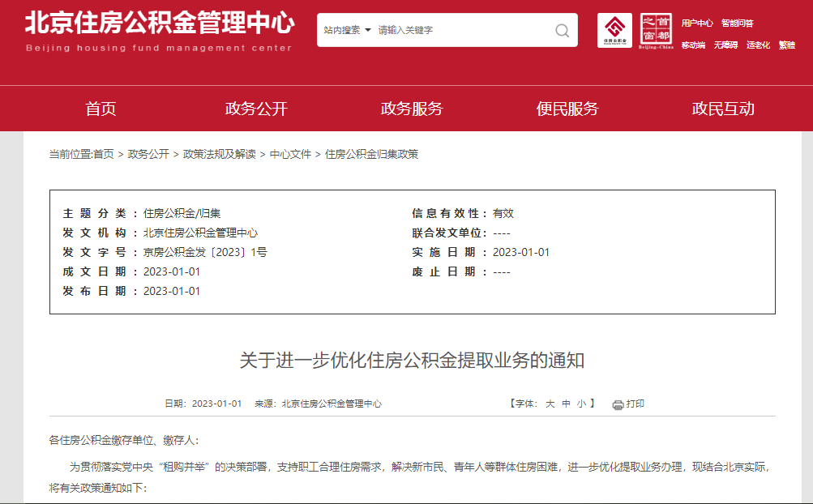The image size is (813, 504).
Task: Click the 发布日期 value 2023-01-01
Action: pos(172,292)
